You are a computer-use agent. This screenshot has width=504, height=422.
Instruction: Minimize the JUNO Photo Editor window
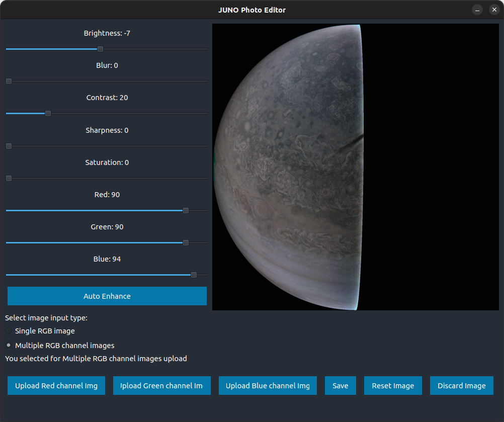coord(477,10)
